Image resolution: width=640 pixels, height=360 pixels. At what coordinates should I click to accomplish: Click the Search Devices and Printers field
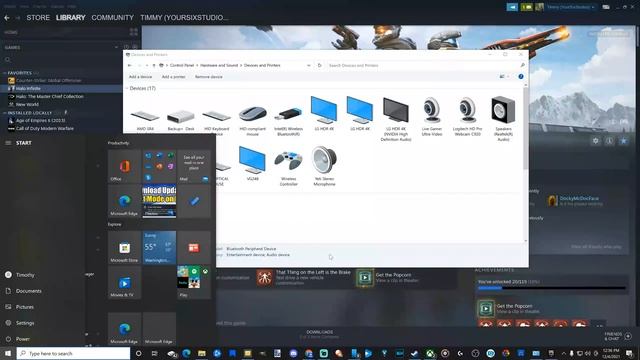424,65
